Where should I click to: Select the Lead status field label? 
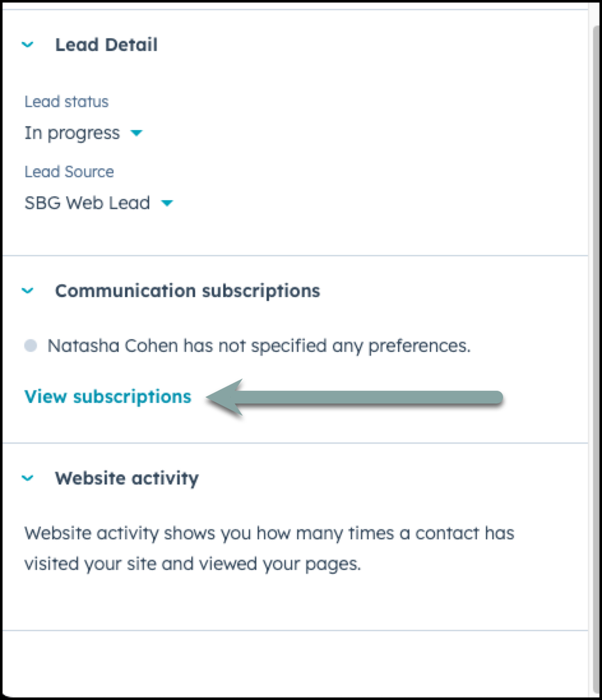pos(66,102)
